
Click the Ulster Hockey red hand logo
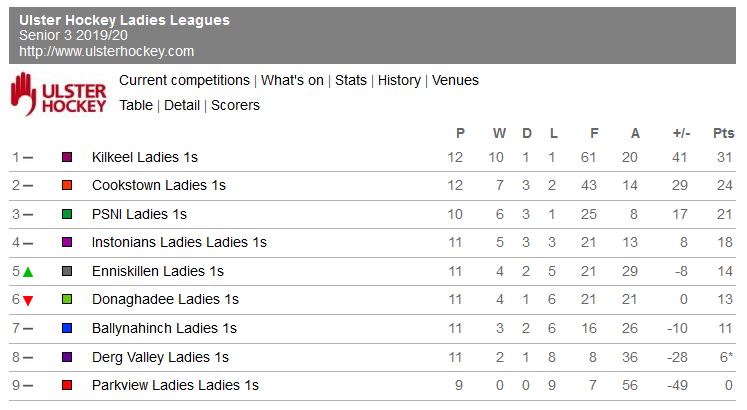(x=58, y=93)
